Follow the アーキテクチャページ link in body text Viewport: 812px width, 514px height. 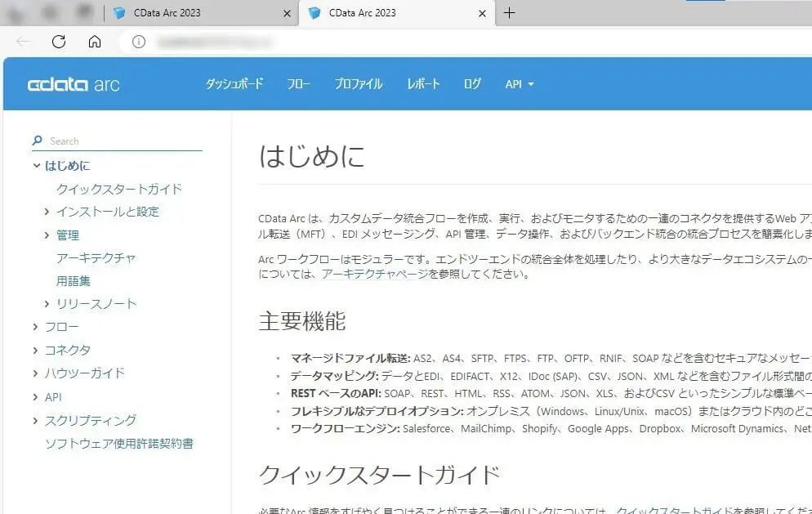coord(375,274)
